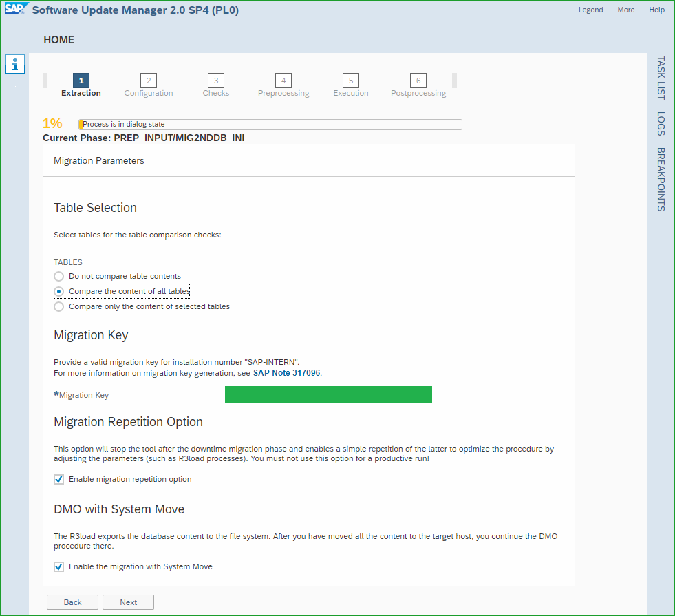Click the SAP logo icon
This screenshot has height=616, width=675.
17,9
